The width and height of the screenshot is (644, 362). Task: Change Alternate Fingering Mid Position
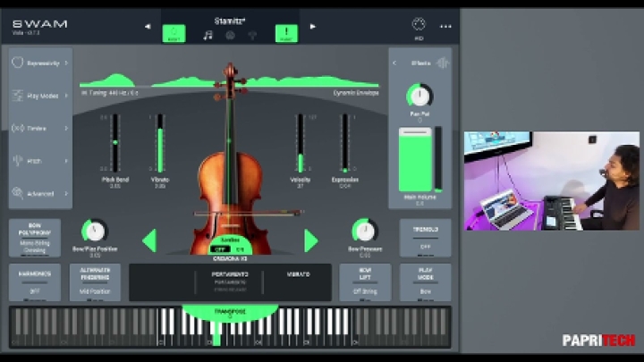tap(95, 282)
